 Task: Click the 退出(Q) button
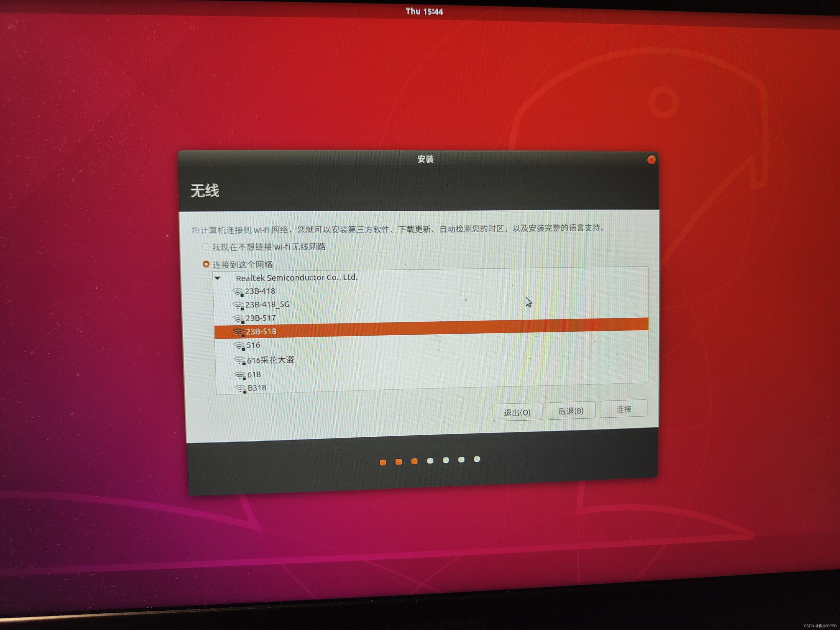(517, 412)
